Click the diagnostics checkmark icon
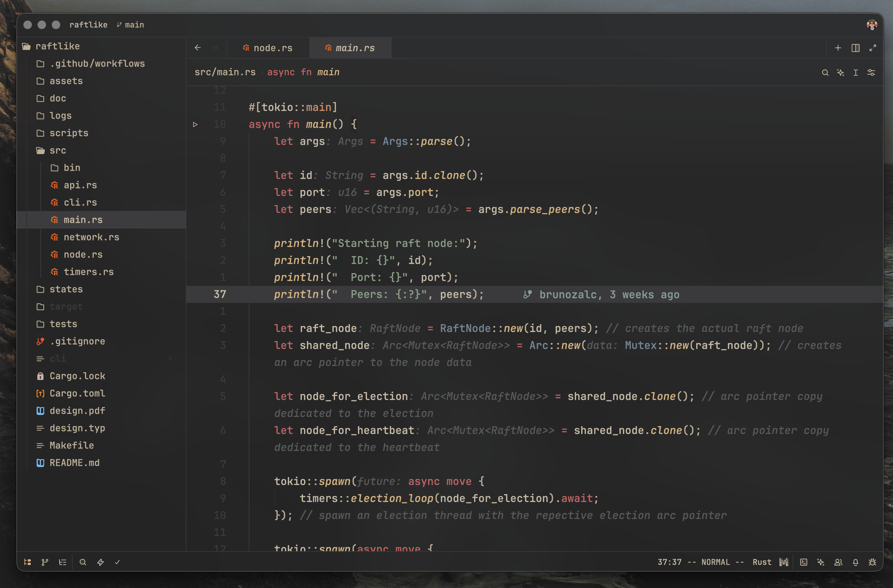Screen dimensions: 893x588 [117, 562]
